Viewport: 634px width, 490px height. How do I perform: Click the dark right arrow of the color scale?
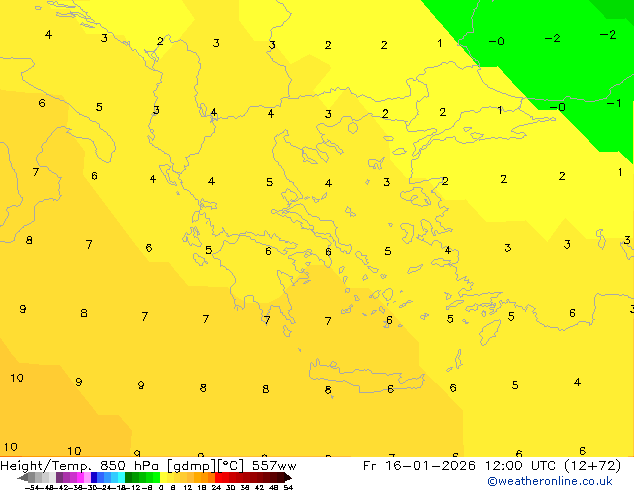pos(287,477)
